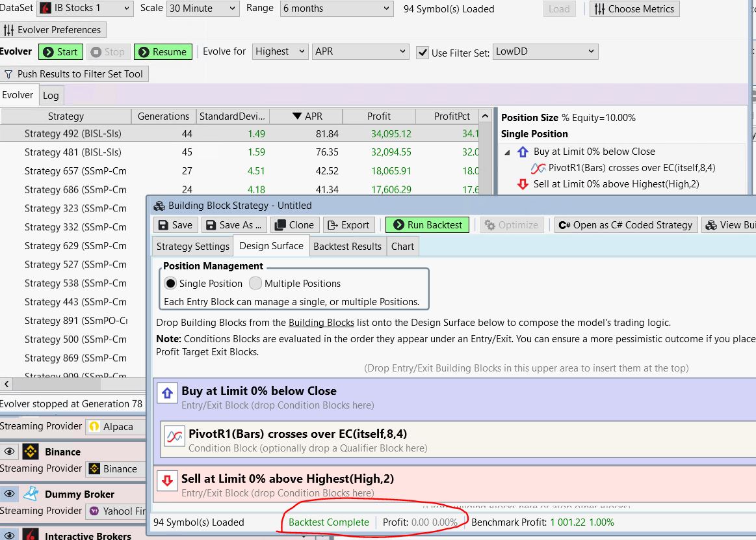Open the Log tab
756x540 pixels.
51,96
